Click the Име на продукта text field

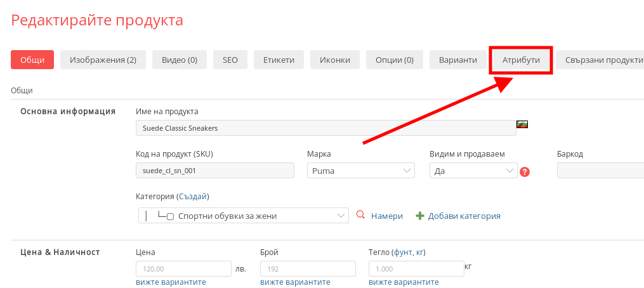(x=325, y=128)
